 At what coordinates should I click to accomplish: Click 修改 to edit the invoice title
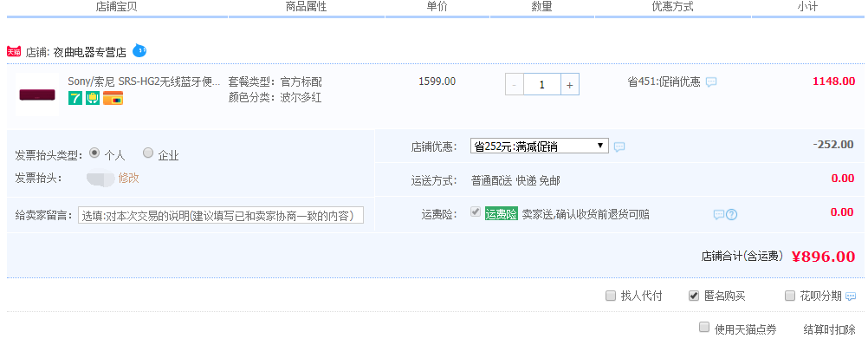pyautogui.click(x=128, y=179)
